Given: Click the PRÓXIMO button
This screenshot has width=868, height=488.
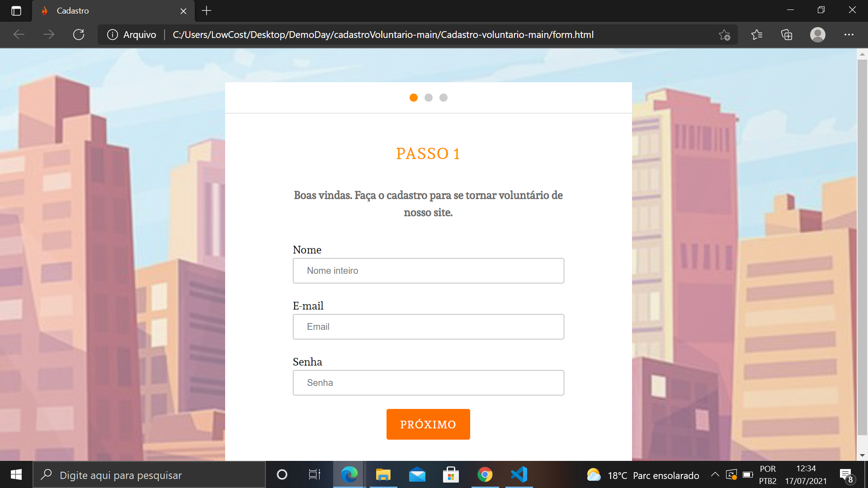Looking at the screenshot, I should coord(428,424).
